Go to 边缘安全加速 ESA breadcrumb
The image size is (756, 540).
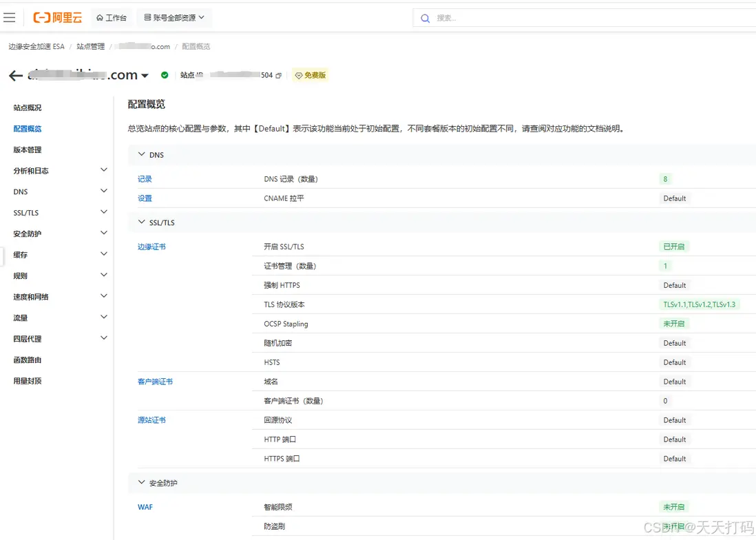(36, 46)
